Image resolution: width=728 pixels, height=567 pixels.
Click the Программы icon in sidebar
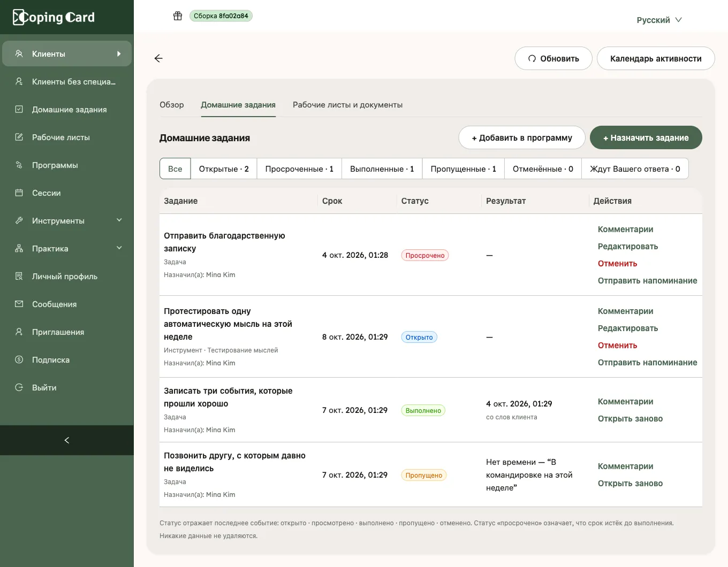(x=19, y=165)
